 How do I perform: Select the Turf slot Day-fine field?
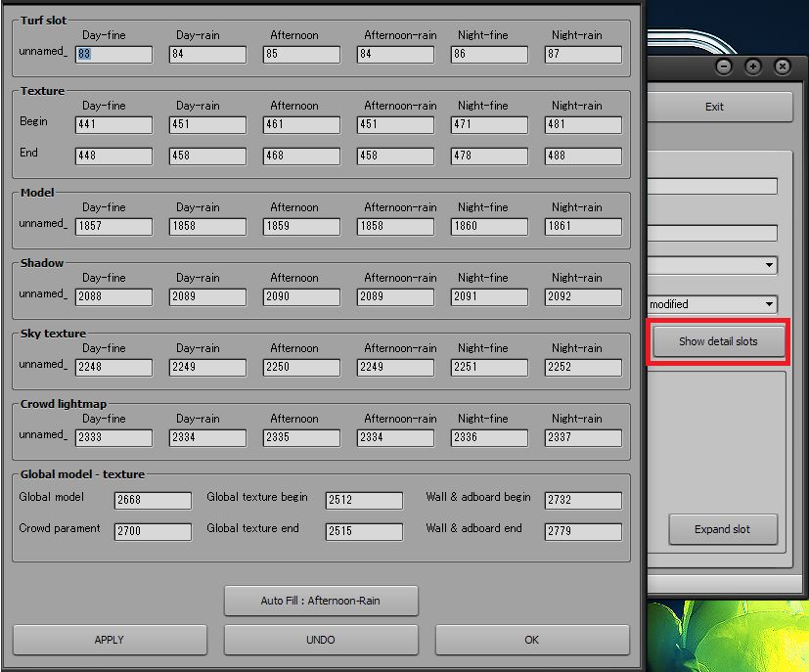tap(113, 55)
